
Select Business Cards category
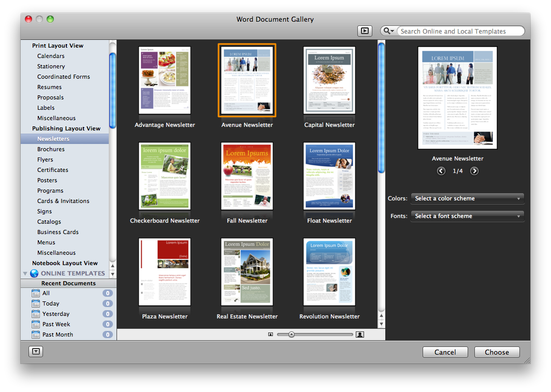pos(58,232)
